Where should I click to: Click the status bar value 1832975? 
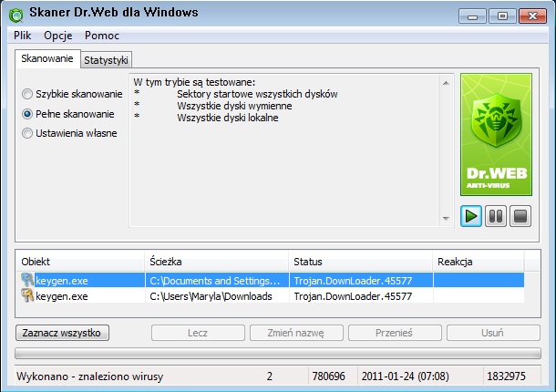tap(506, 376)
